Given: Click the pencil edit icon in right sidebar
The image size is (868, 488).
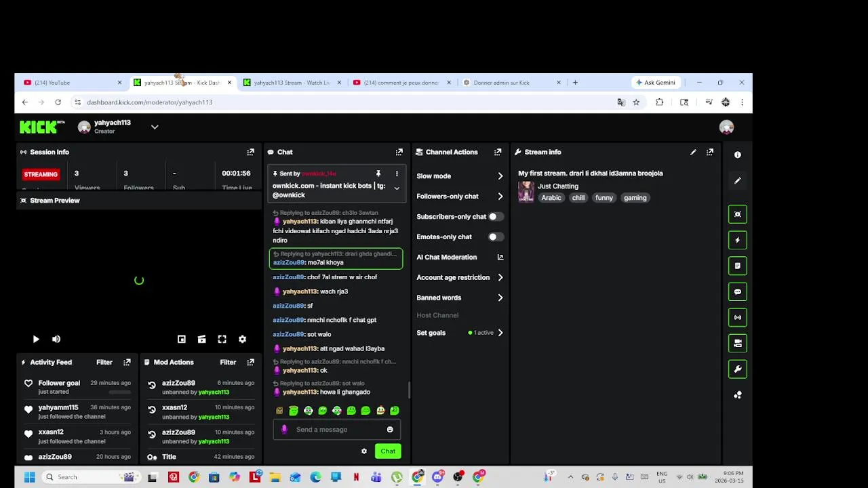Looking at the screenshot, I should [738, 180].
